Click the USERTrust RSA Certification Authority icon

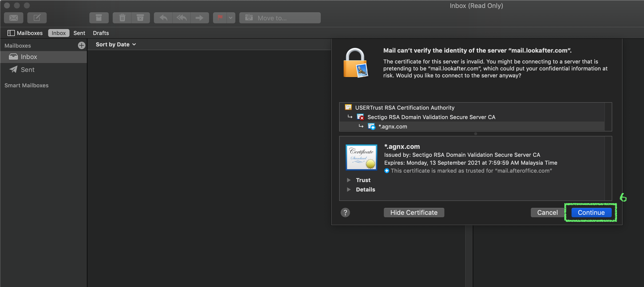(348, 108)
